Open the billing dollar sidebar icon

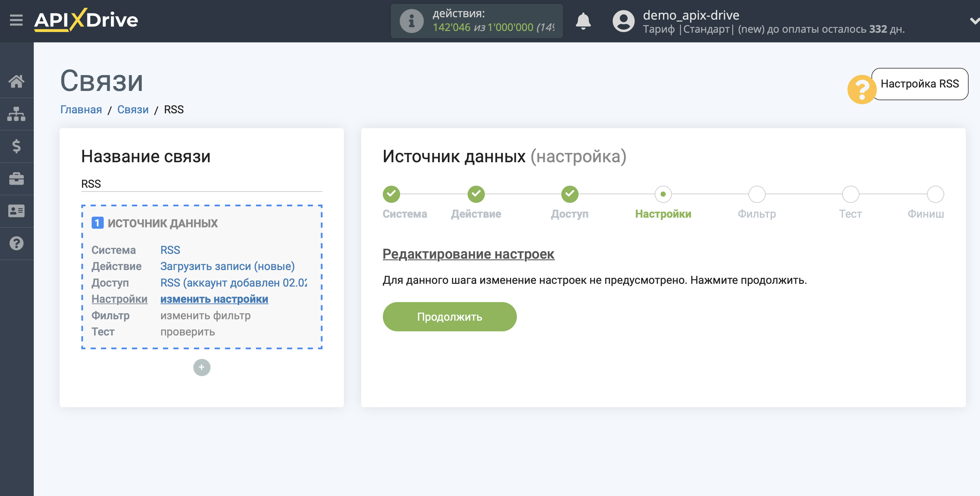click(x=16, y=146)
